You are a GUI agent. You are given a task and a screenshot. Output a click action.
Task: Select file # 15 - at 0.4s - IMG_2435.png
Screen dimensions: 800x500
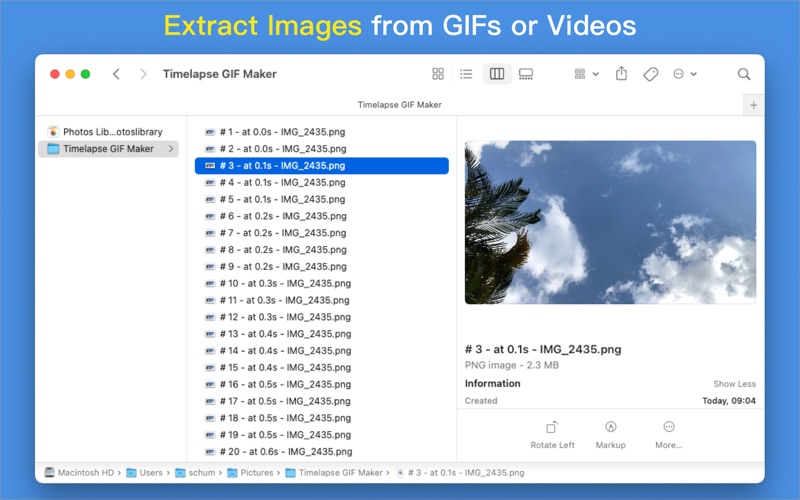pos(321,367)
